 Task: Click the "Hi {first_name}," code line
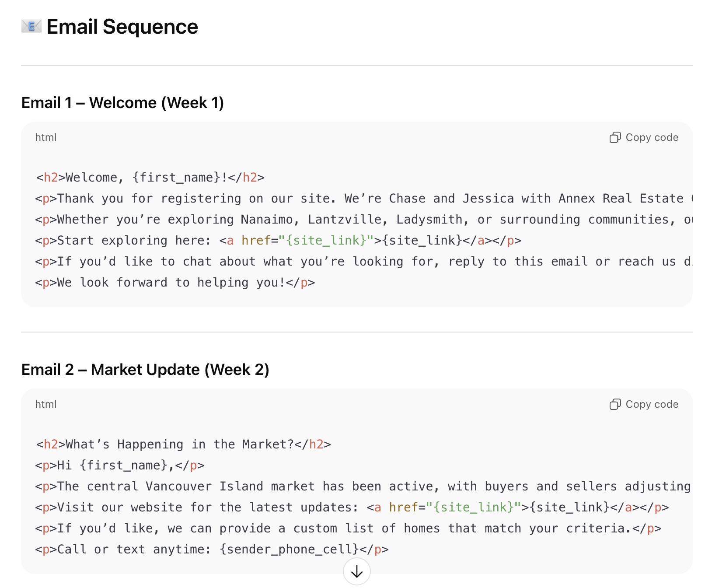click(x=119, y=465)
